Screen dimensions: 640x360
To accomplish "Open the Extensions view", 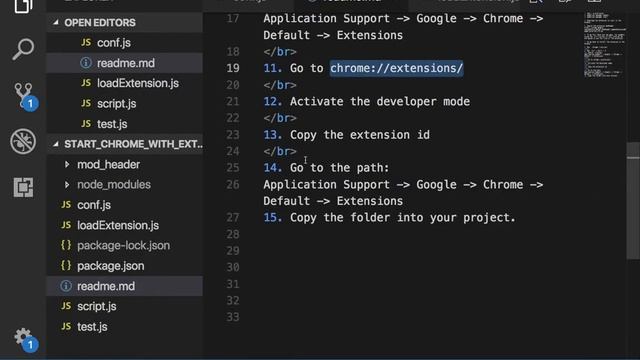I will 23,187.
